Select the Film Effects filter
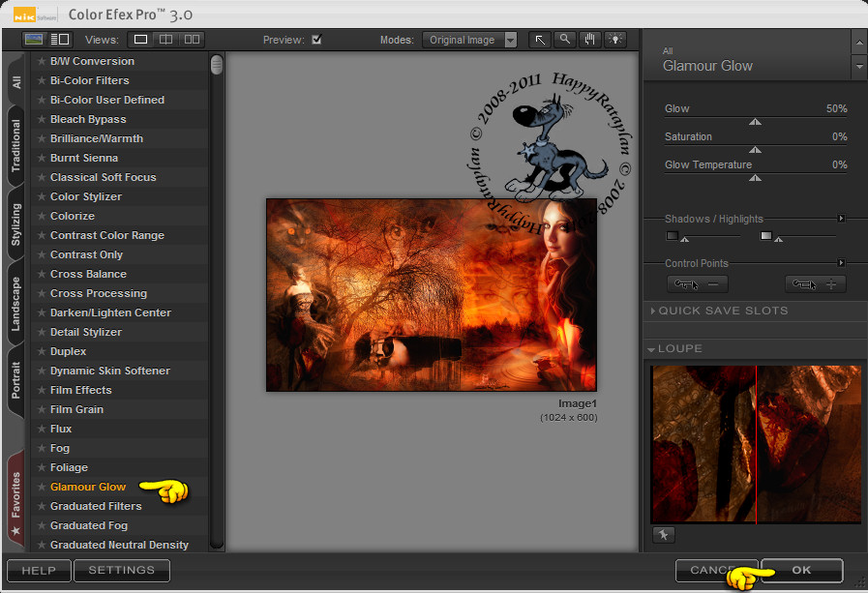 [119, 390]
